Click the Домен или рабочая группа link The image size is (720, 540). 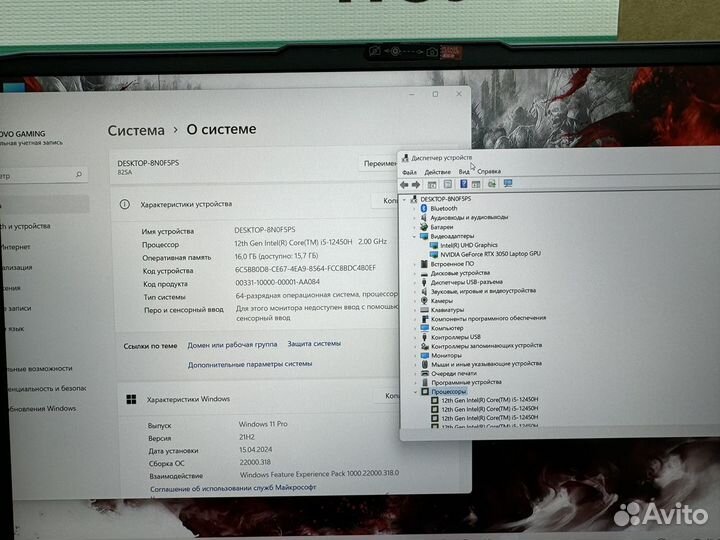[232, 344]
